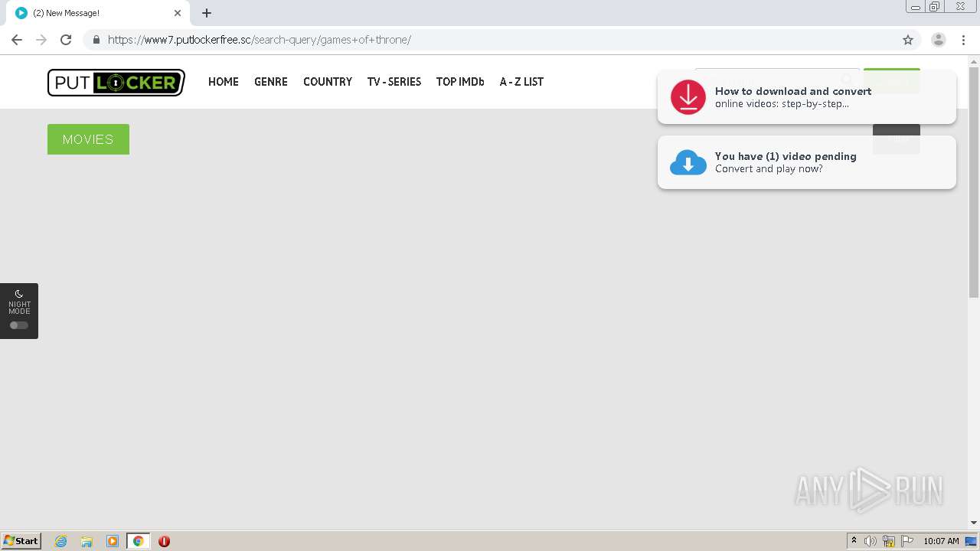Image resolution: width=980 pixels, height=551 pixels.
Task: Click the red download arrow icon
Action: [688, 97]
